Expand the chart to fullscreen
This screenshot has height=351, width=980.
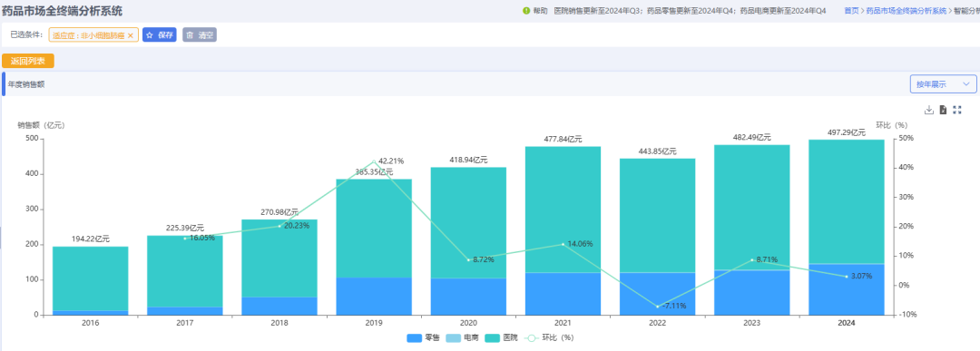(957, 110)
